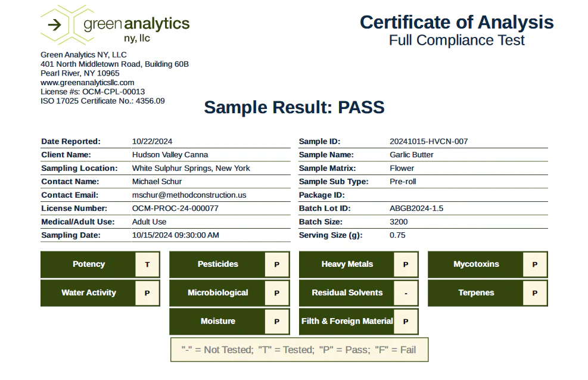Click batch lot ID 'ABGB2024-1.5'
This screenshot has width=588, height=380.
coord(416,208)
